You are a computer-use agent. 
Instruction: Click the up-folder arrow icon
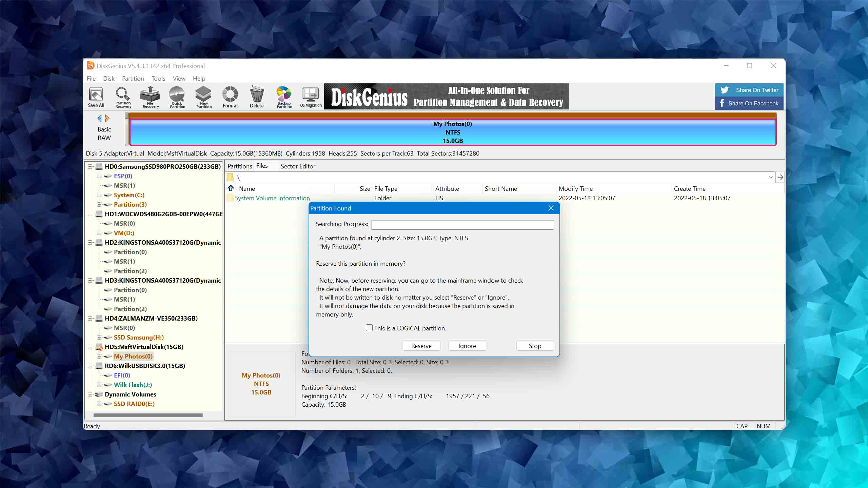tap(231, 188)
